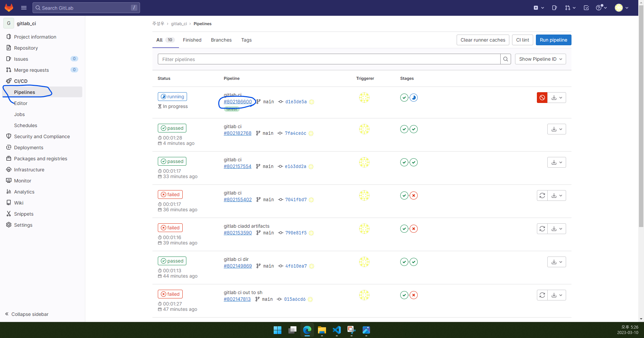Open the gitlab_ci breadcrumb link
This screenshot has width=644, height=338.
tap(179, 24)
